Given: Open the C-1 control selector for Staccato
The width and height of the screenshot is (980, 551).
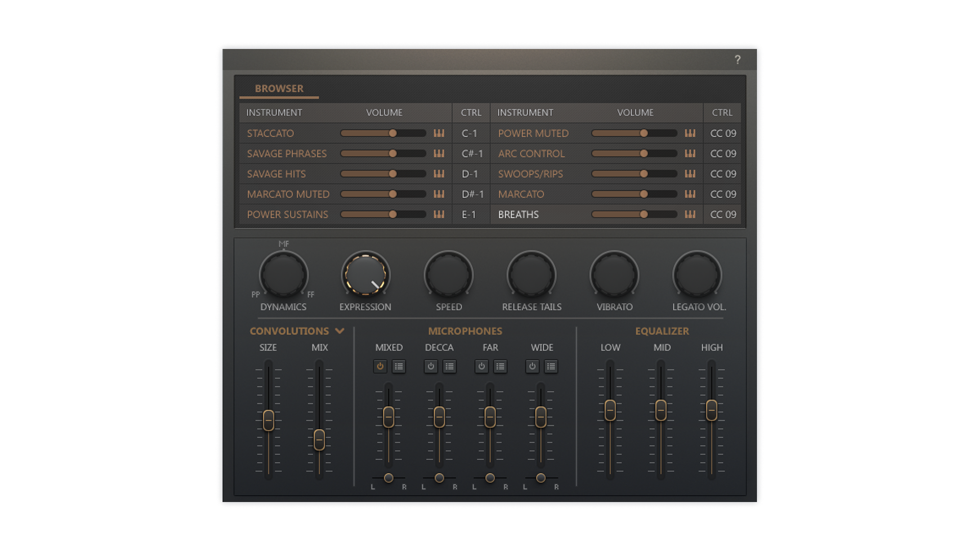Looking at the screenshot, I should (x=469, y=133).
